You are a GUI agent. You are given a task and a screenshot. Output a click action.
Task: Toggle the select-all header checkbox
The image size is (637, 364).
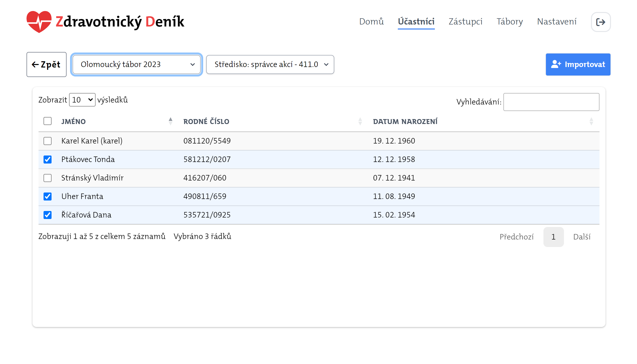click(48, 121)
